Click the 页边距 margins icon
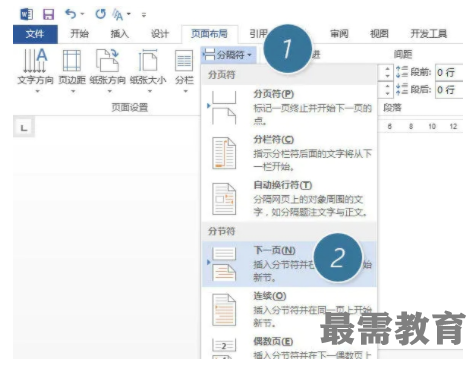Viewport: 472px width, 368px height. pyautogui.click(x=72, y=60)
